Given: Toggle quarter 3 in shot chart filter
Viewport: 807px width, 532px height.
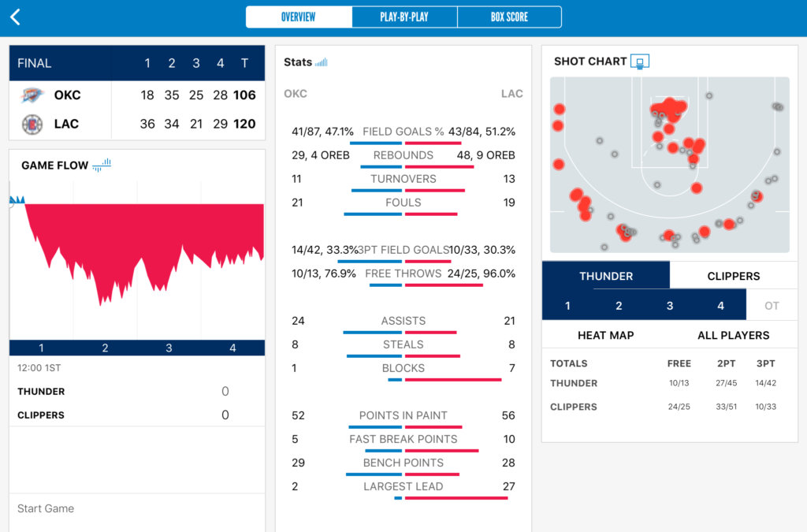Looking at the screenshot, I should point(670,305).
